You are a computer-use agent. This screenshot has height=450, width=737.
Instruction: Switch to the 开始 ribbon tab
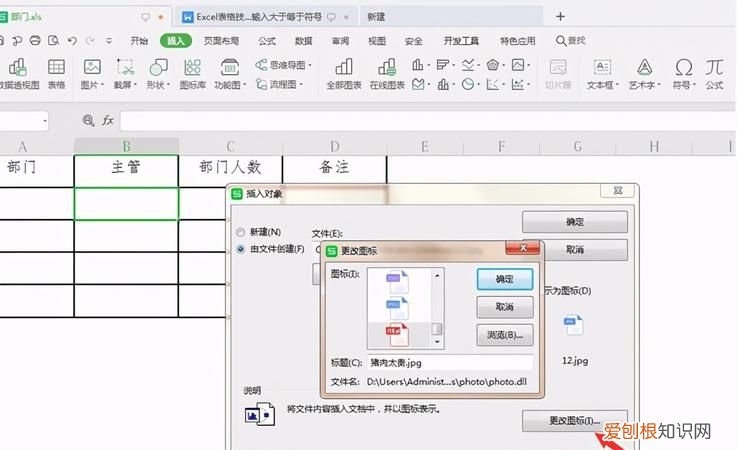(139, 41)
